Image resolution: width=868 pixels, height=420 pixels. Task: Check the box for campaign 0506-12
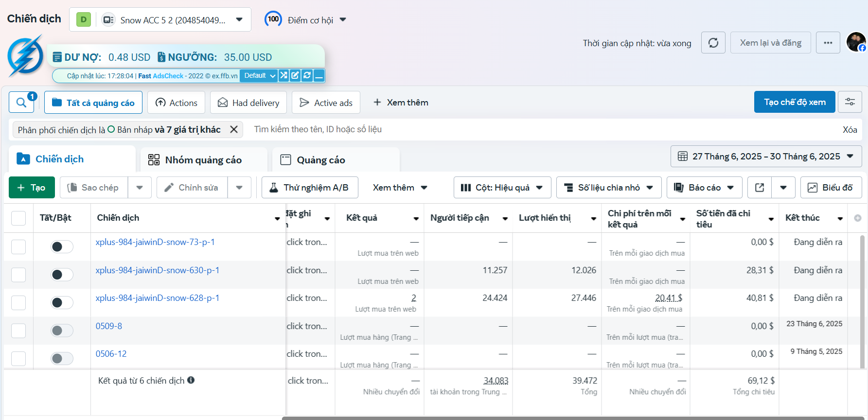click(18, 359)
